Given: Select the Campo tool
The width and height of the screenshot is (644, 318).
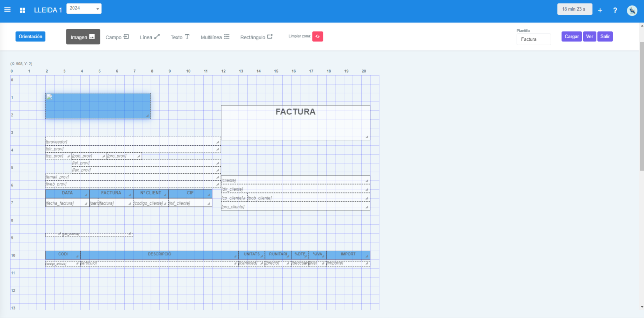Looking at the screenshot, I should tap(117, 37).
